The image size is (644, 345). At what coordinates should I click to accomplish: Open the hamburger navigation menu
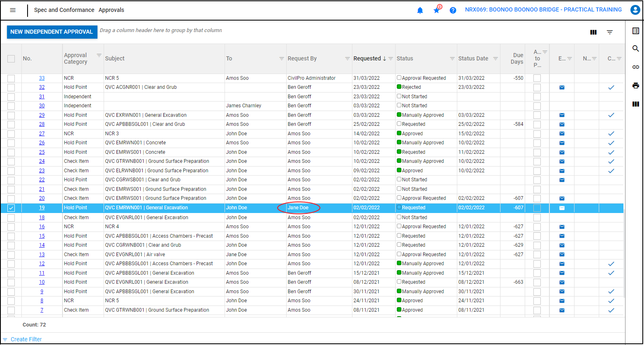[x=13, y=10]
